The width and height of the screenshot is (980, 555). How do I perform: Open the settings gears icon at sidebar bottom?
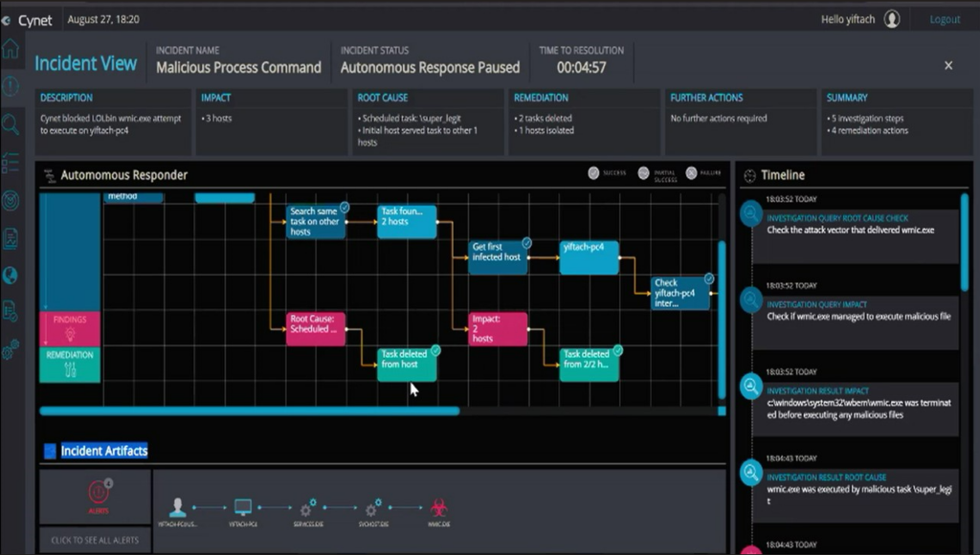(x=11, y=350)
